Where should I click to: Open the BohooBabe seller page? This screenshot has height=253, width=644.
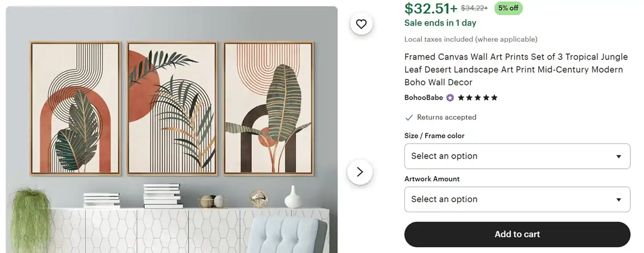tap(423, 97)
